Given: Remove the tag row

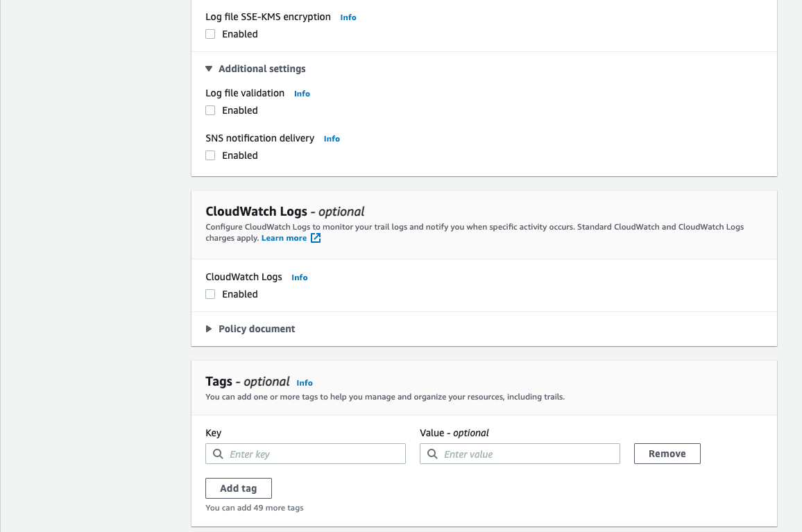Looking at the screenshot, I should 667,454.
